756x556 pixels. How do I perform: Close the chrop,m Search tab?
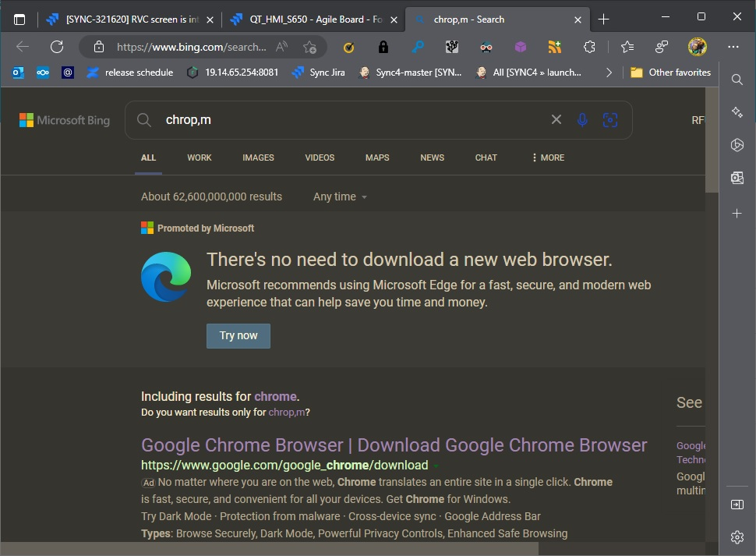click(x=578, y=19)
